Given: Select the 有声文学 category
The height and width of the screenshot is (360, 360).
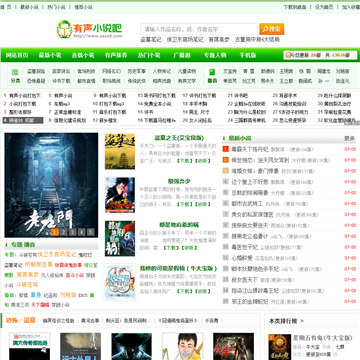Looking at the screenshot, I should pyautogui.click(x=187, y=81).
